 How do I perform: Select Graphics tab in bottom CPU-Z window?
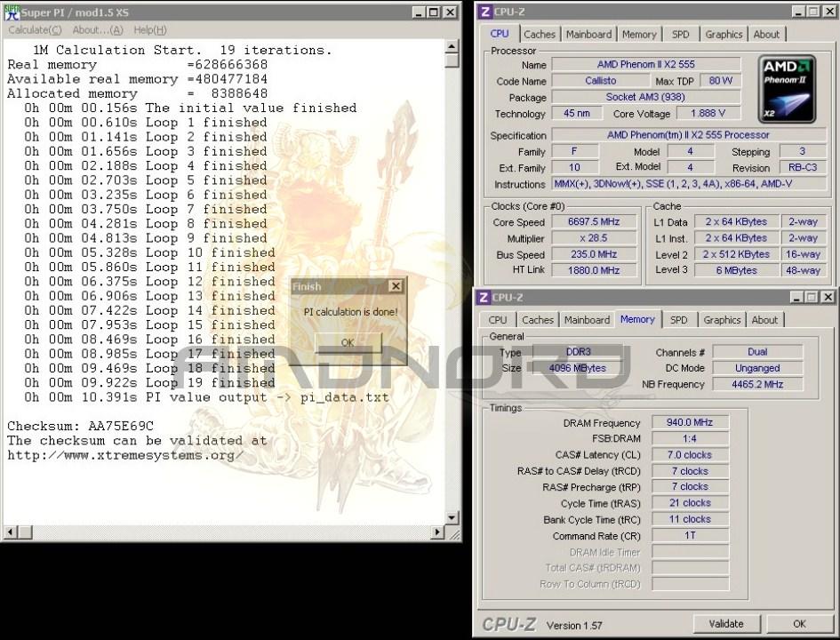tap(722, 320)
